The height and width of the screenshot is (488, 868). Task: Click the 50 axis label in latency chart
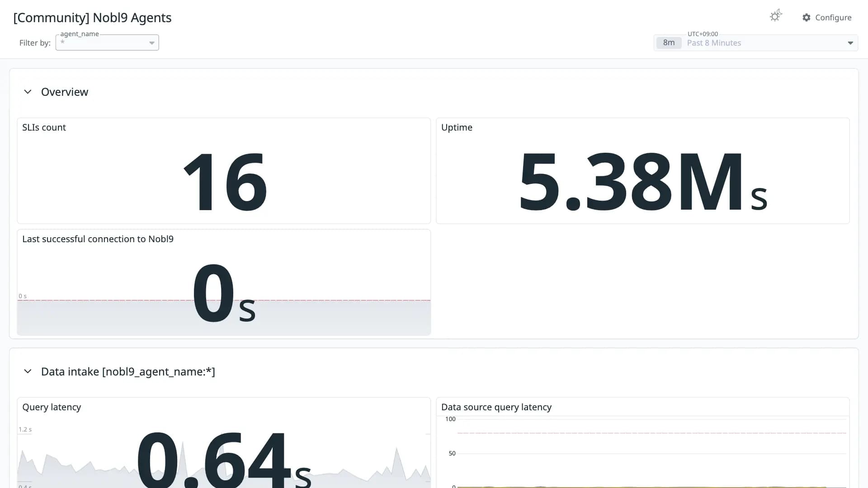(x=452, y=454)
